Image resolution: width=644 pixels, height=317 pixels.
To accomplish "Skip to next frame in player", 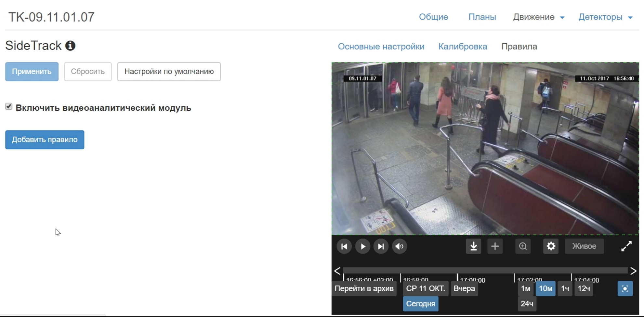I will (381, 246).
